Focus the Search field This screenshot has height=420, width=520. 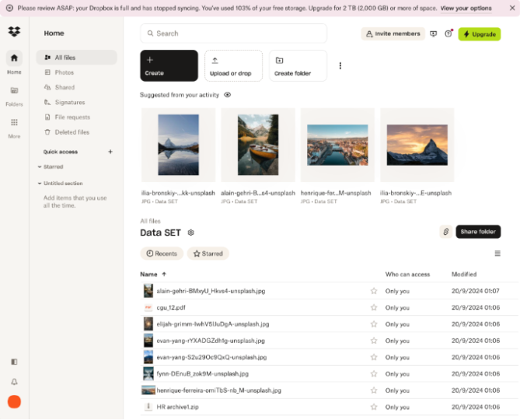(233, 33)
